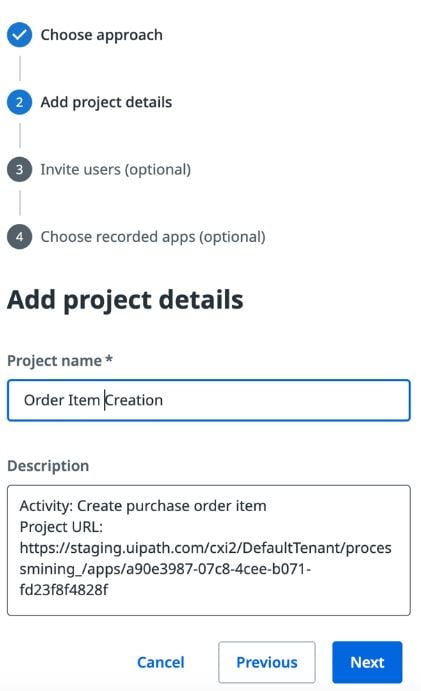Click the large Add project details heading
Image resolution: width=421 pixels, height=691 pixels.
point(125,300)
